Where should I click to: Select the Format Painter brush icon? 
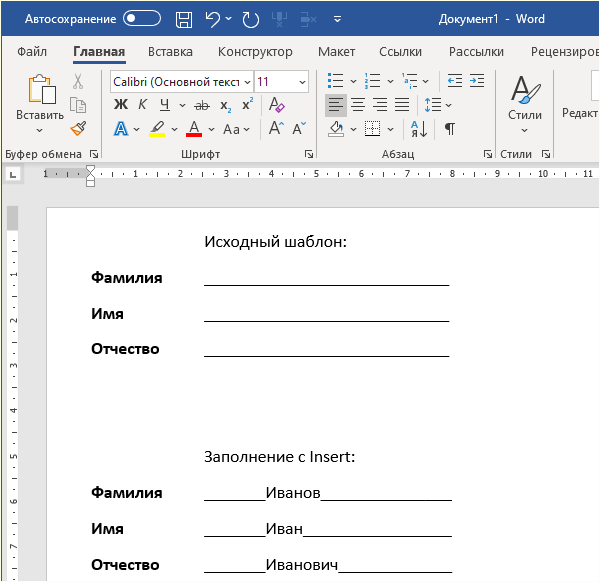78,129
